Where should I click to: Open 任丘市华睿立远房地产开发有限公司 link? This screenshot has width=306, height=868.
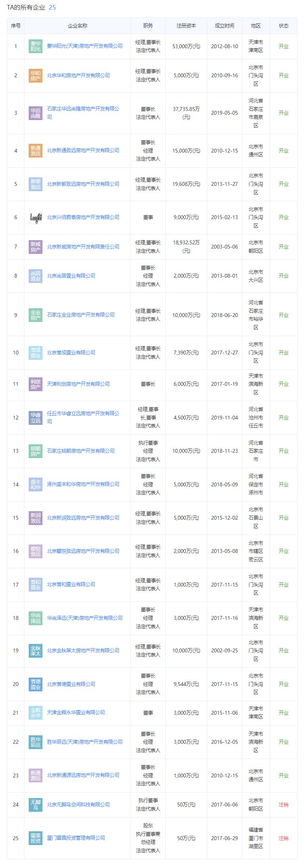[x=83, y=417]
